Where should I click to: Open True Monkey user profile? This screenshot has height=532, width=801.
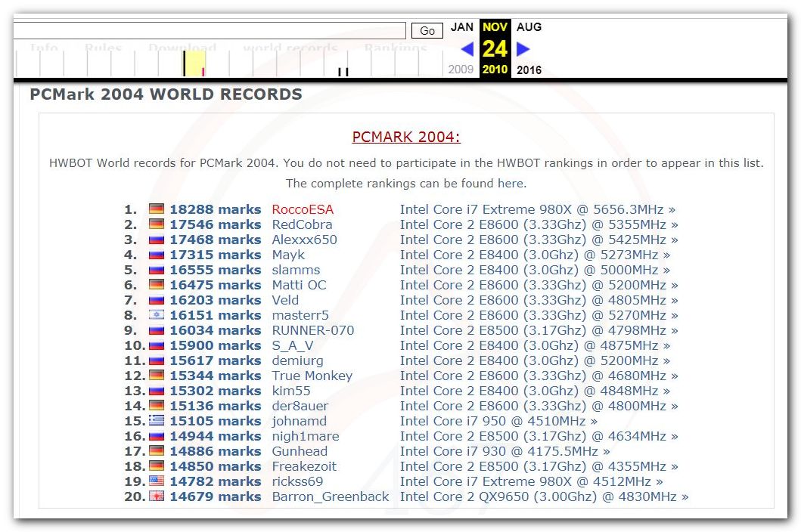312,376
